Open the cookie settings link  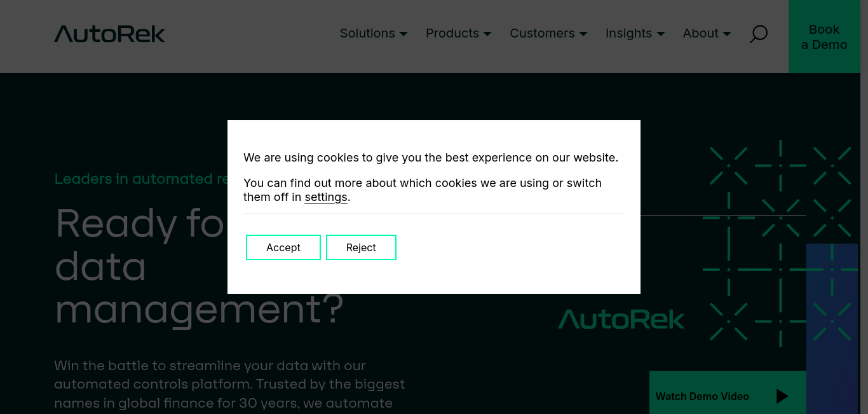[x=326, y=197]
